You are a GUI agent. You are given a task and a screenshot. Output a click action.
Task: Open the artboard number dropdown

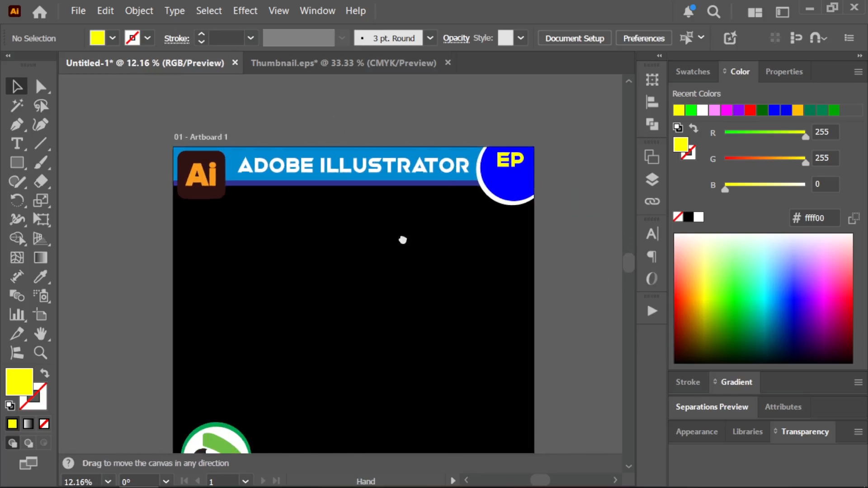tap(245, 481)
